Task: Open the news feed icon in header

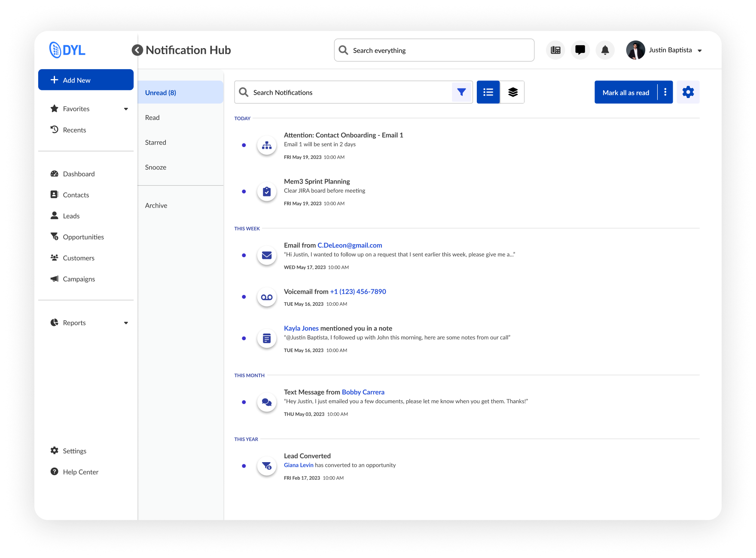Action: point(555,50)
